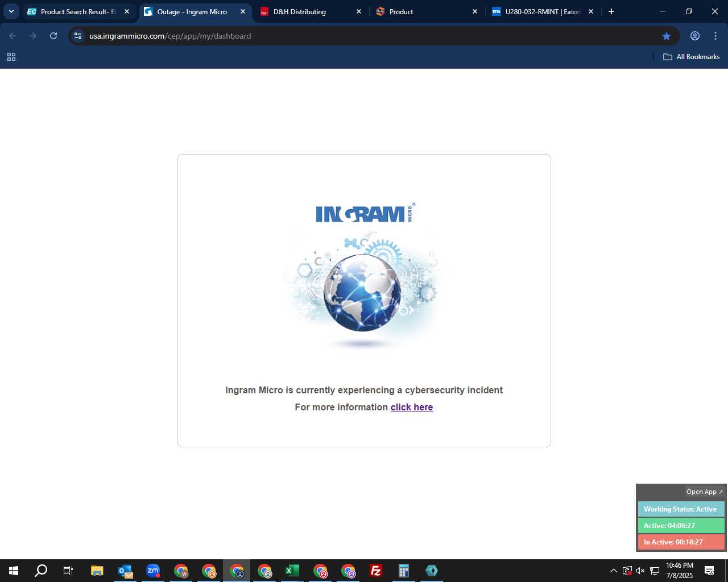Screen dimensions: 728x582
Task: Open the Chrome window with W badge
Action: [x=181, y=571]
